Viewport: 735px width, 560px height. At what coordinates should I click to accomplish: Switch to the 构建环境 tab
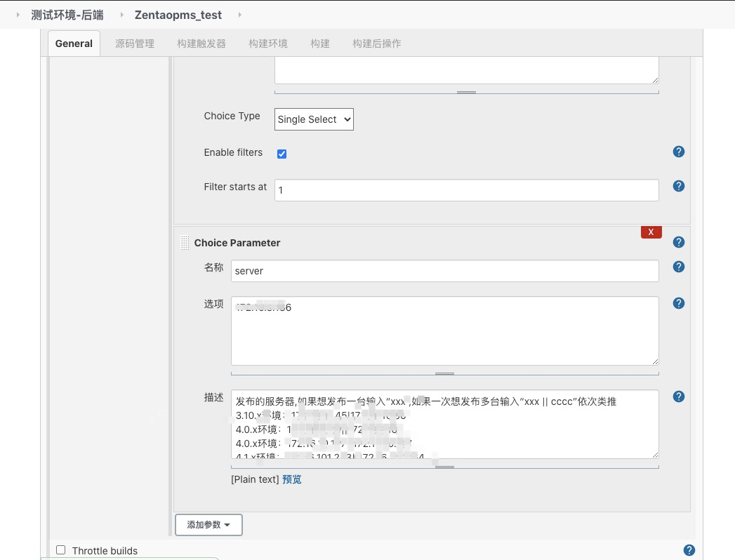[268, 44]
